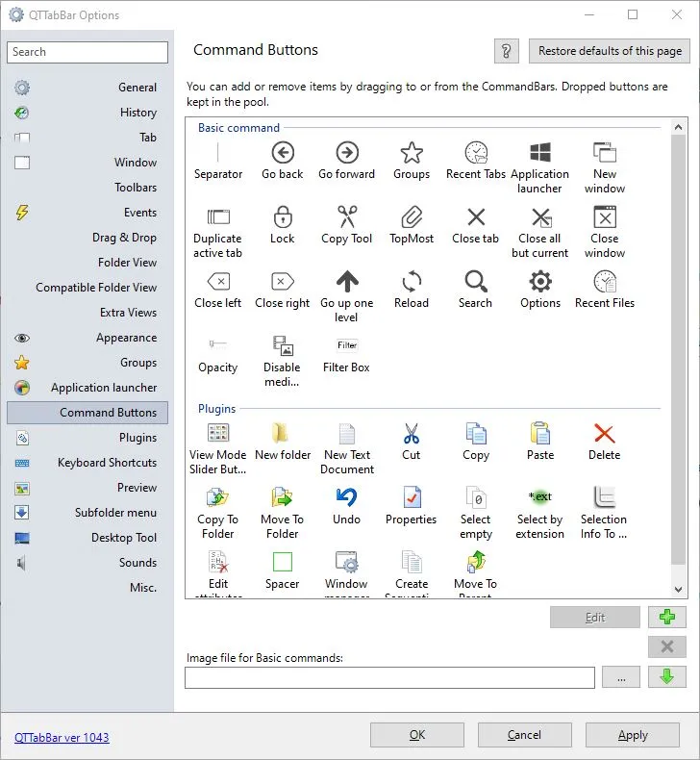Choose the Copy Tool scissors icon

[x=347, y=217]
